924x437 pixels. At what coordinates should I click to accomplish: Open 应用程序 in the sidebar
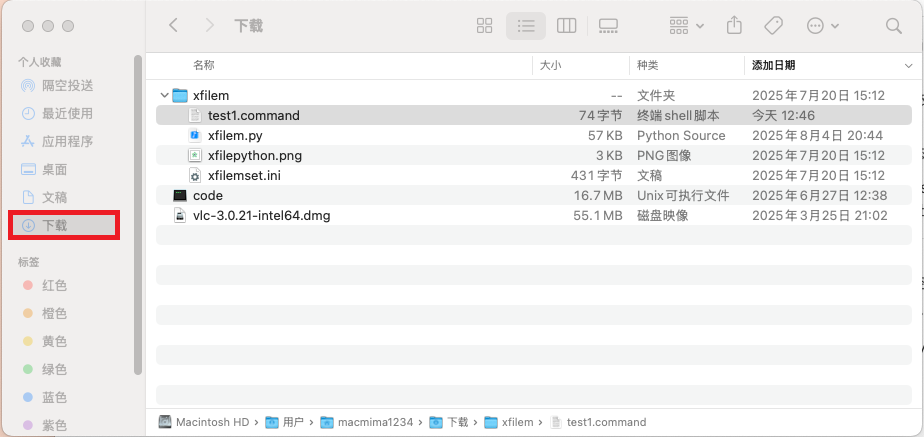tap(67, 141)
